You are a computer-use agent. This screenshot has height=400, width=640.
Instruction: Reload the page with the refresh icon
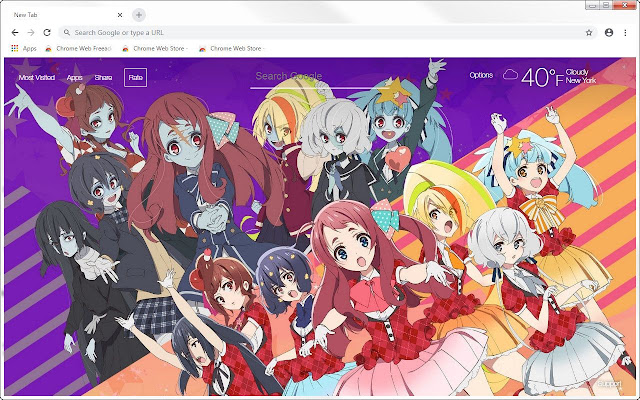click(x=47, y=32)
